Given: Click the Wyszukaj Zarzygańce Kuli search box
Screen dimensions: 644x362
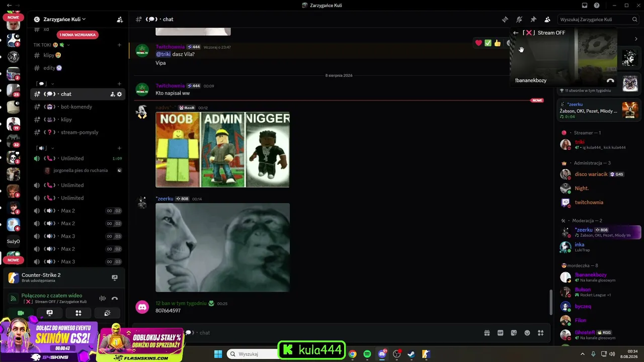Looking at the screenshot, I should point(599,19).
